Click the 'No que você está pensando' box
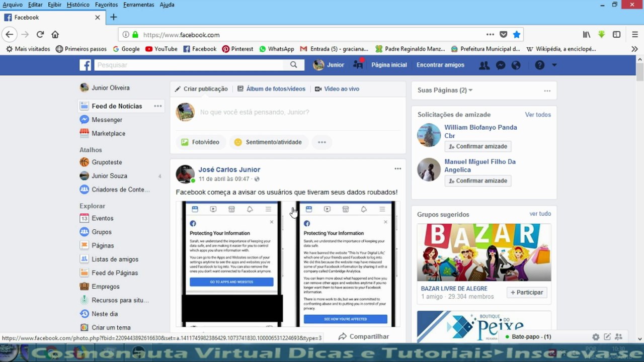 (255, 112)
